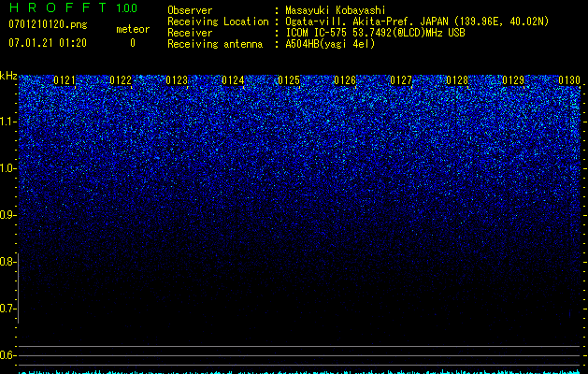Screen dimensions: 588x374
Task: Select the filename 0701210120.png
Action: 48,24
